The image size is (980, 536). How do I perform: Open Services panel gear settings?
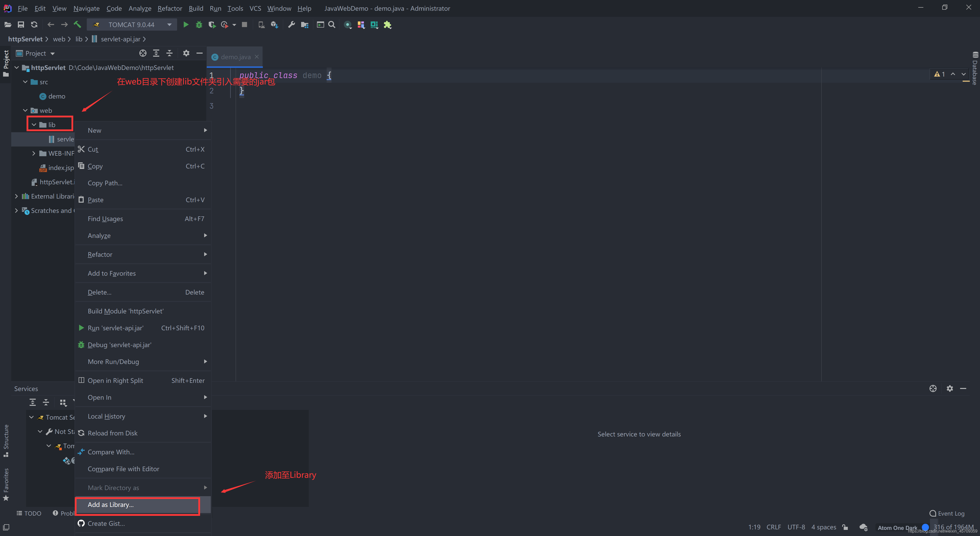point(950,388)
